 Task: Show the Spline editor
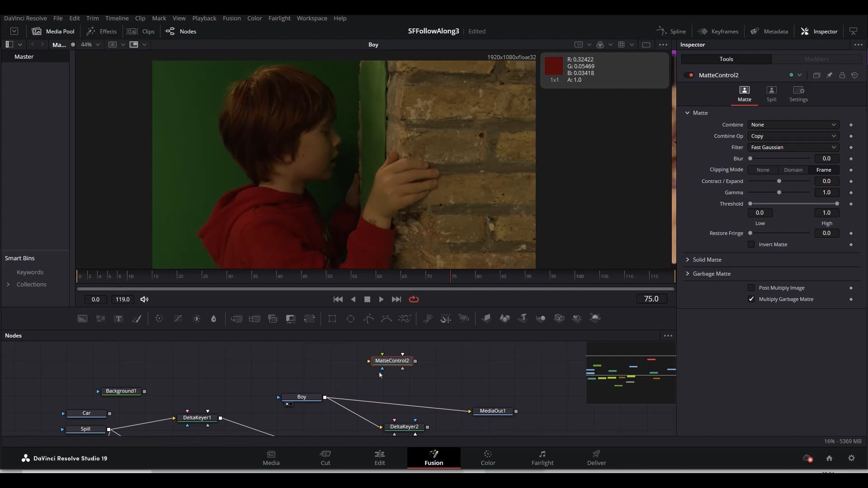click(x=671, y=31)
